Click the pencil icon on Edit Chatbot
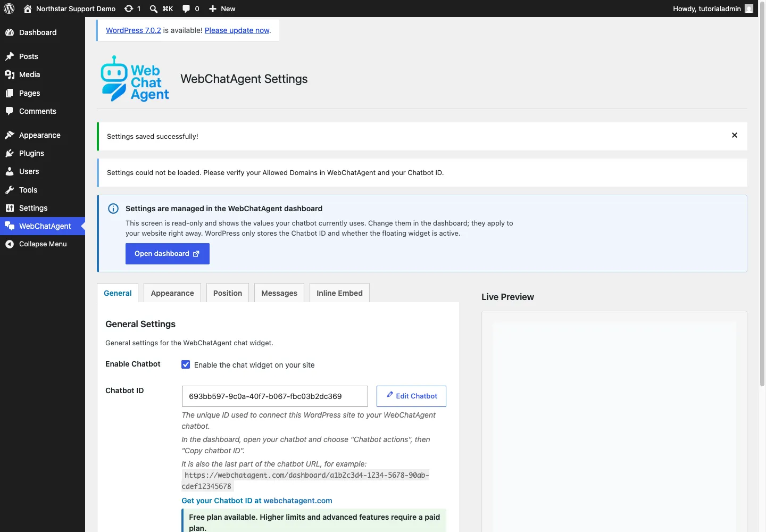 390,395
